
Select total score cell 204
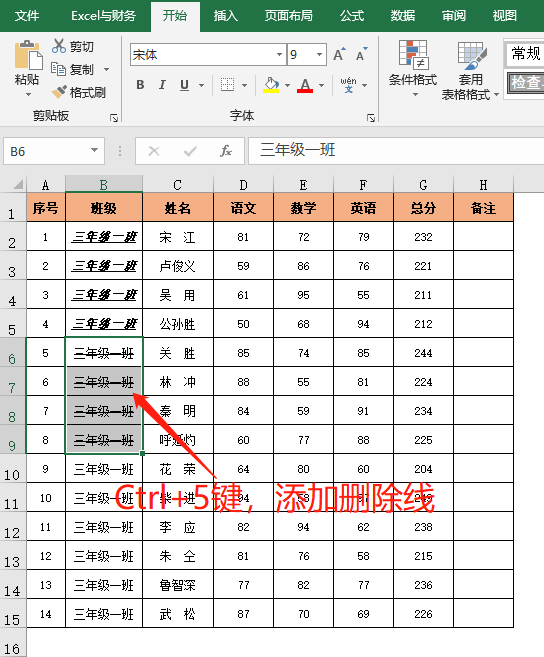pyautogui.click(x=423, y=468)
